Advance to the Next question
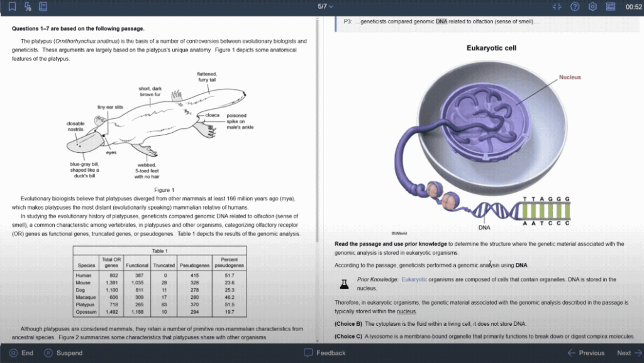 click(629, 353)
